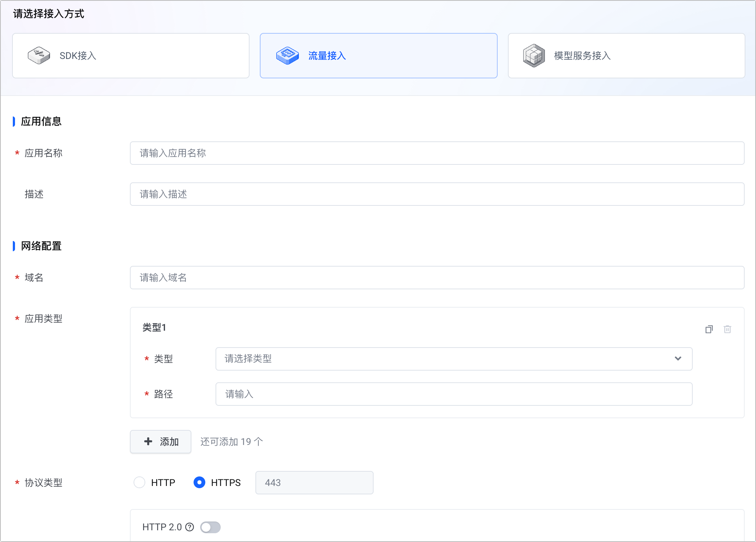This screenshot has height=542, width=756.
Task: Enable the HTTP 2.0 toggle switch
Action: point(210,527)
